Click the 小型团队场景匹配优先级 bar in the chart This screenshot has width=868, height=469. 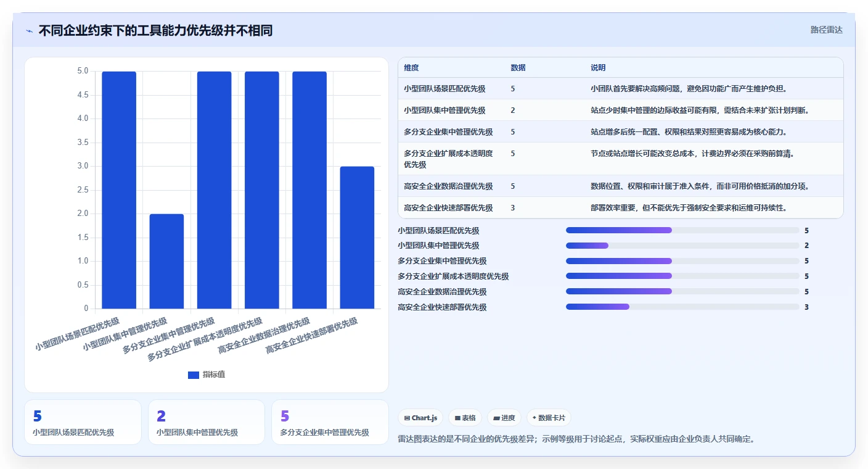pyautogui.click(x=119, y=190)
